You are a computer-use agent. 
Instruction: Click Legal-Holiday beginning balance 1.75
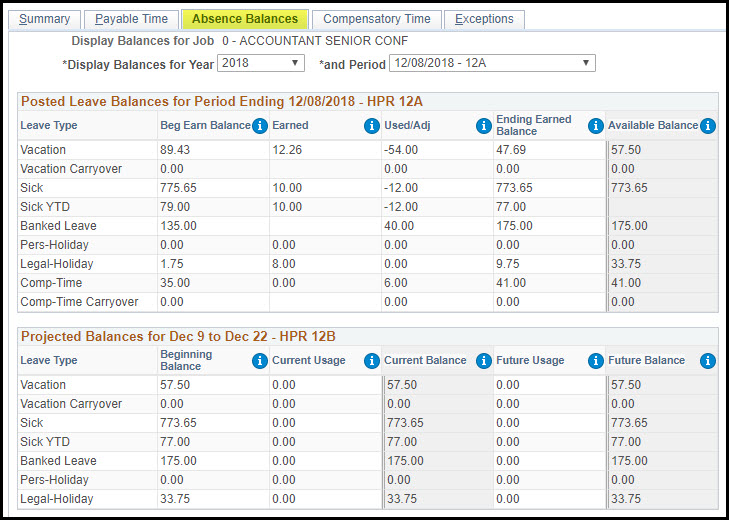(x=172, y=264)
